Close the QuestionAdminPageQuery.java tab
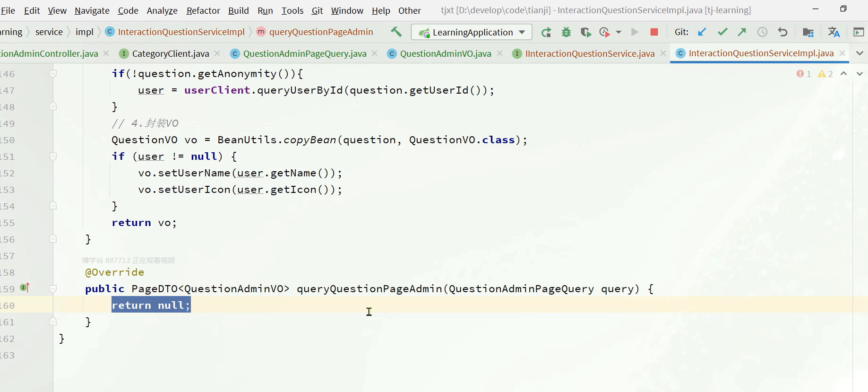The width and height of the screenshot is (868, 392). coord(375,53)
